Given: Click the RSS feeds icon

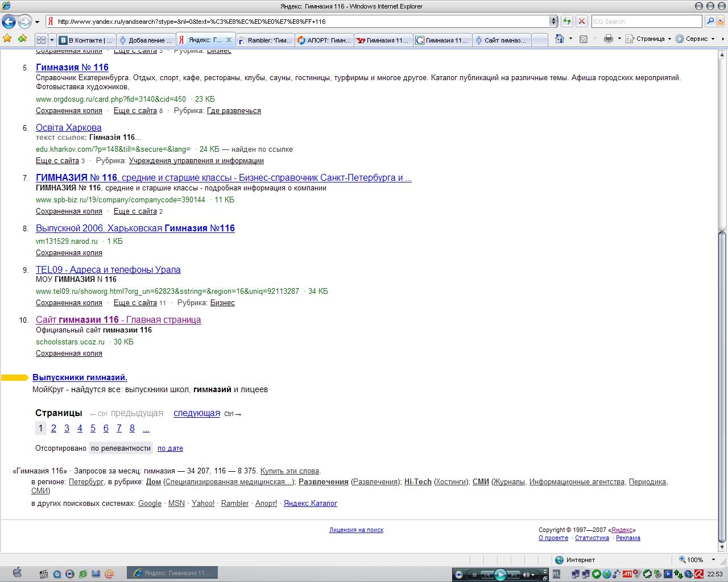Looking at the screenshot, I should click(583, 39).
